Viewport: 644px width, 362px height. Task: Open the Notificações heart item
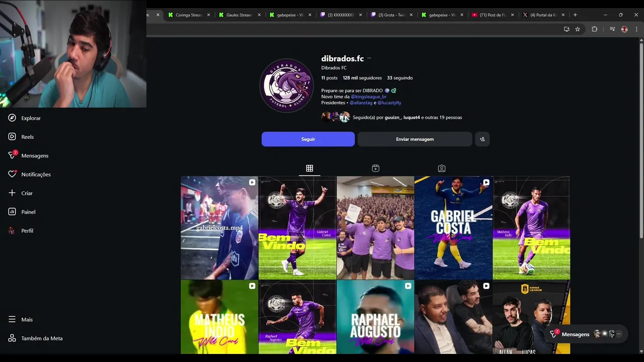[29, 174]
